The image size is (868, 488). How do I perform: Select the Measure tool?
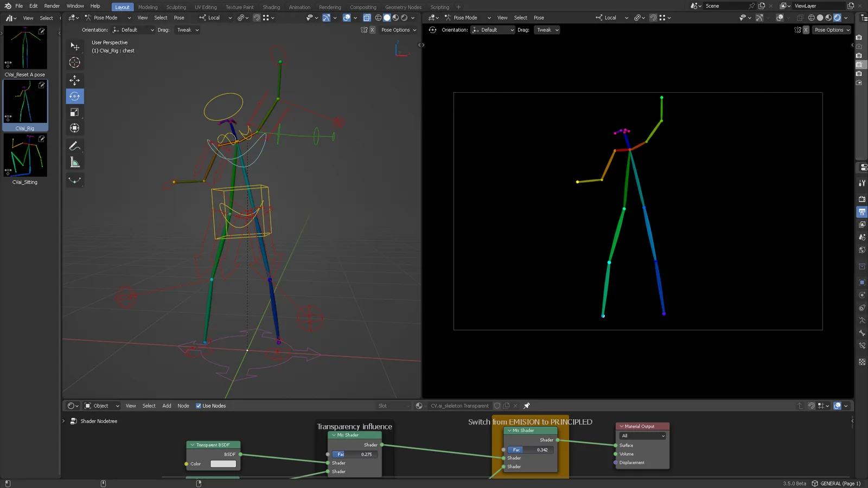(x=75, y=161)
